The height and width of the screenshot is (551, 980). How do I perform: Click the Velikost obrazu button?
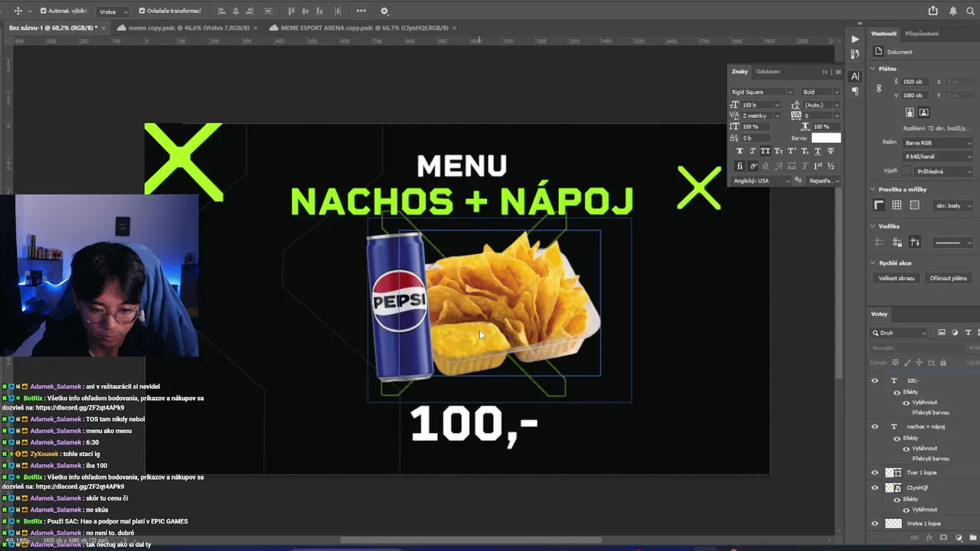pyautogui.click(x=897, y=278)
